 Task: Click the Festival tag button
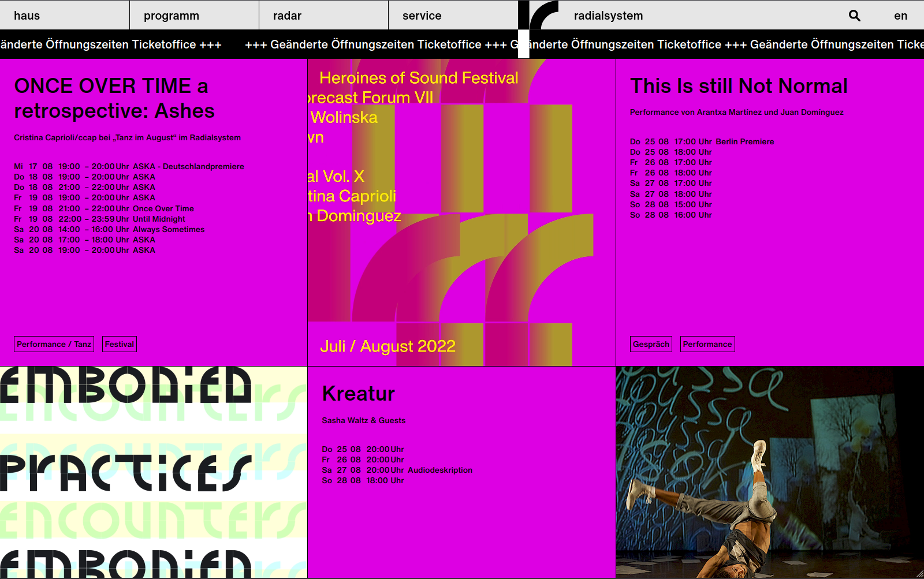(120, 344)
